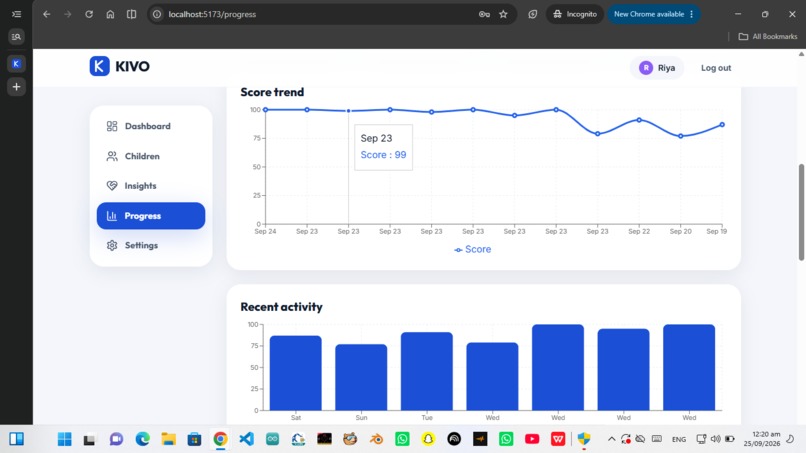Open volume control in system tray
The width and height of the screenshot is (806, 453).
pos(716,439)
